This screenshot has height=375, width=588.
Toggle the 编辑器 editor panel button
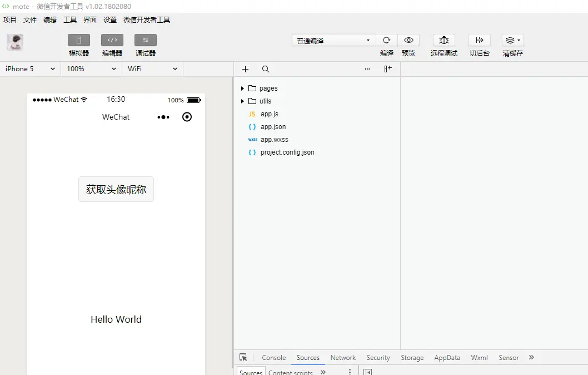(x=112, y=40)
